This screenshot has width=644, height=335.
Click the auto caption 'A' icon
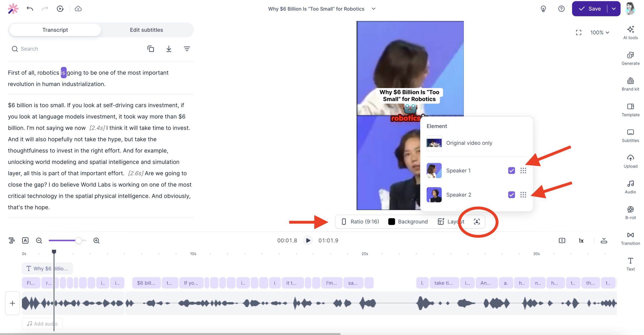tap(25, 240)
